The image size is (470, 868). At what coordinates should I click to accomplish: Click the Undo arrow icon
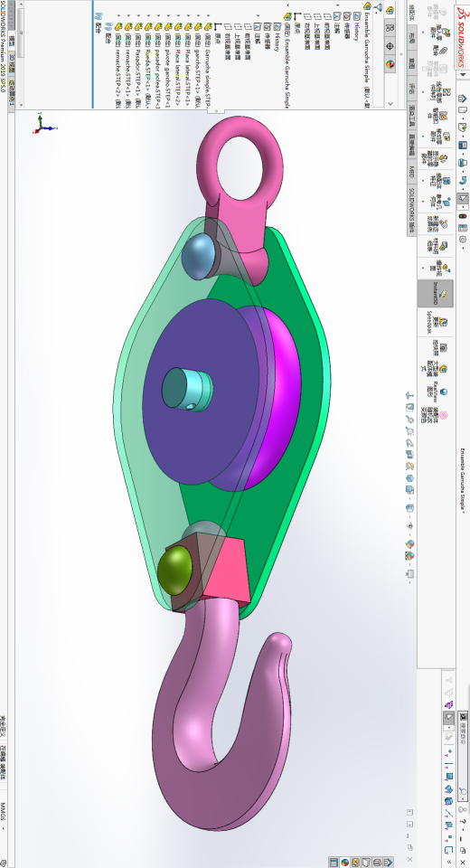[462, 181]
